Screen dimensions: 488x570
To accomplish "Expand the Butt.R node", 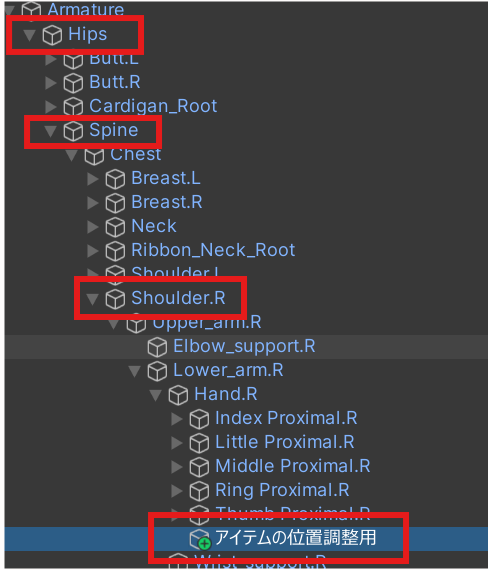I will [x=51, y=83].
